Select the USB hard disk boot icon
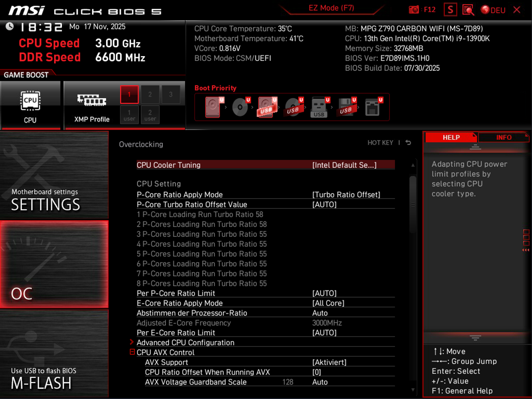Viewport: 532px width, 399px height. 267,107
